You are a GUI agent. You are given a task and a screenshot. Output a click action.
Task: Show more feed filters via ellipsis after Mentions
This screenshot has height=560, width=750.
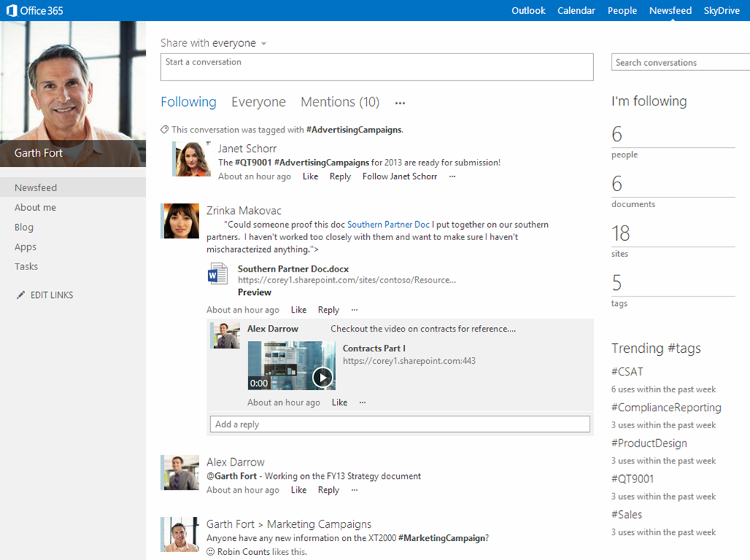coord(401,102)
